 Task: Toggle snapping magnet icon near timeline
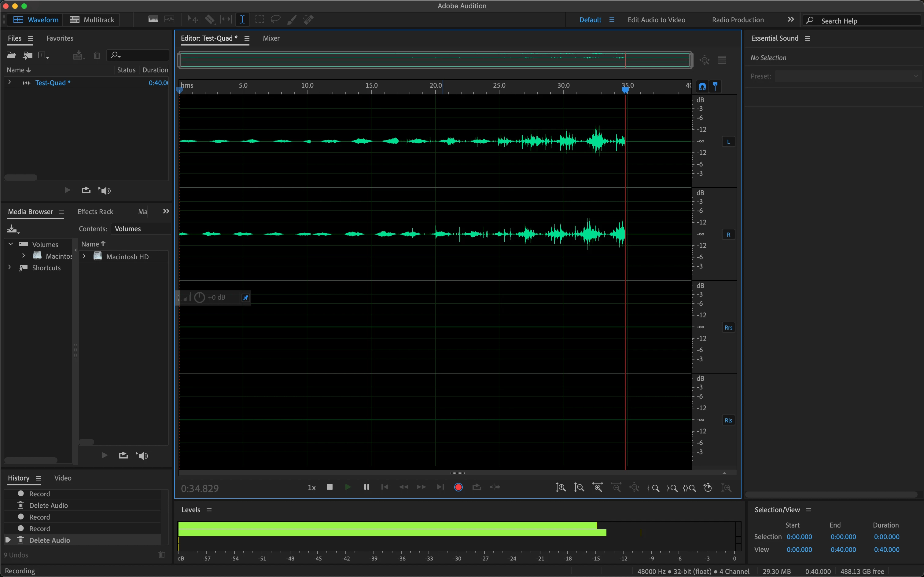point(702,87)
